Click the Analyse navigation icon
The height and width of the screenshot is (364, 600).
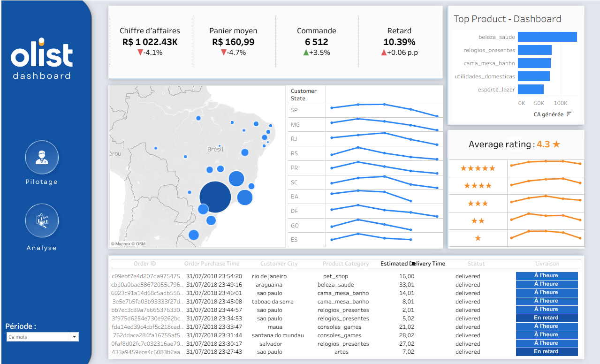pyautogui.click(x=41, y=220)
